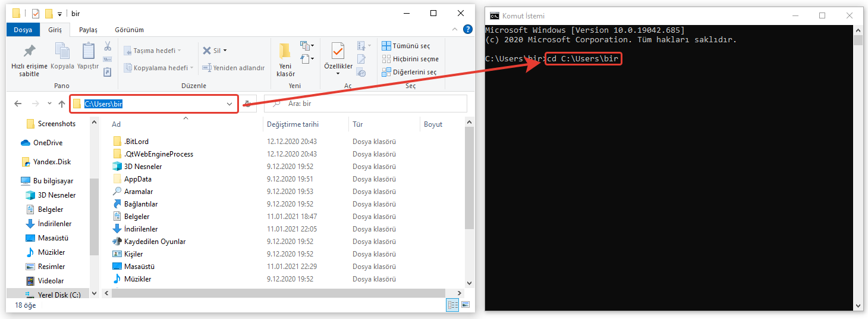Click the Hızlı erişime sabitle pin icon
The image size is (868, 319).
pyautogui.click(x=29, y=51)
